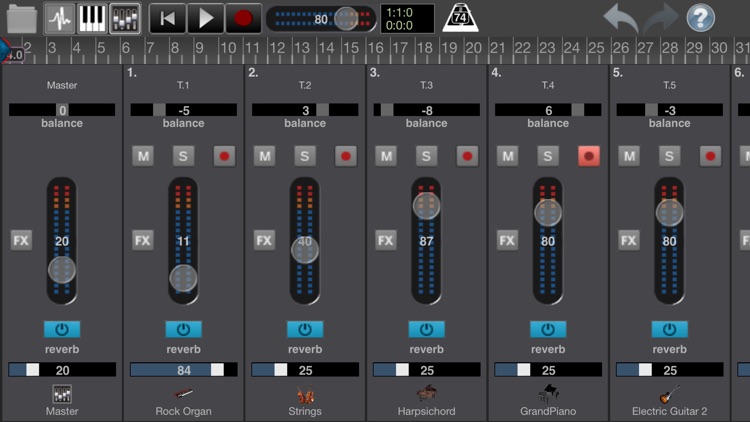Open FX for track T.4
Image resolution: width=750 pixels, height=422 pixels.
(x=507, y=240)
